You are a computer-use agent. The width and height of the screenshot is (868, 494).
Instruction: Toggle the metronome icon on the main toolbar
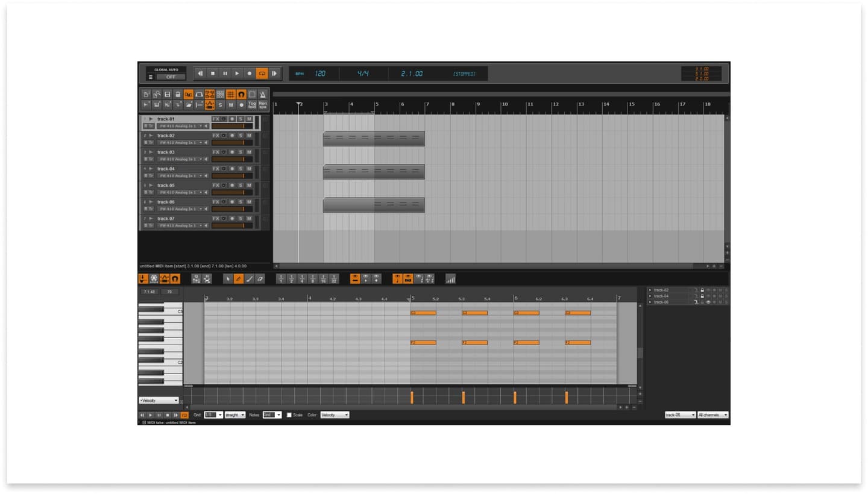click(x=263, y=95)
